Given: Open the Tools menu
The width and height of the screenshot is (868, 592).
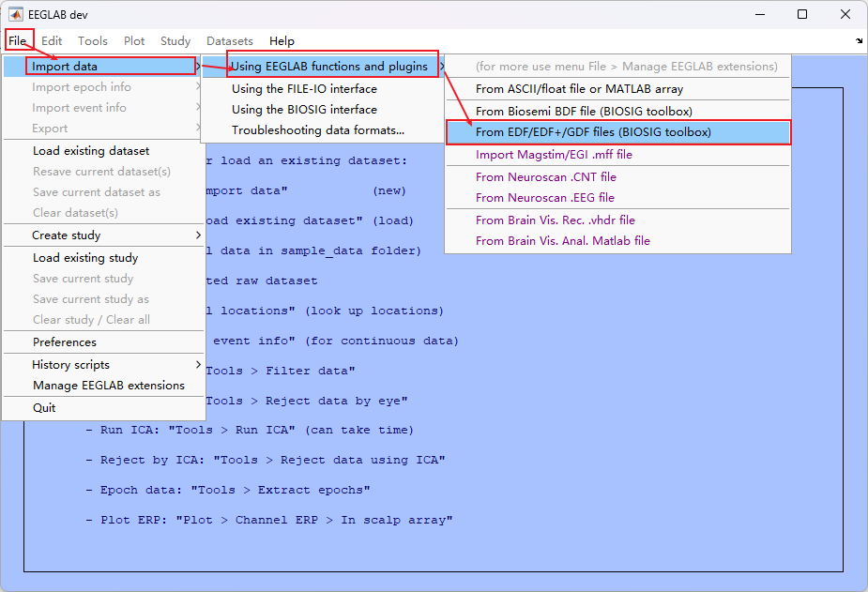Looking at the screenshot, I should point(93,41).
